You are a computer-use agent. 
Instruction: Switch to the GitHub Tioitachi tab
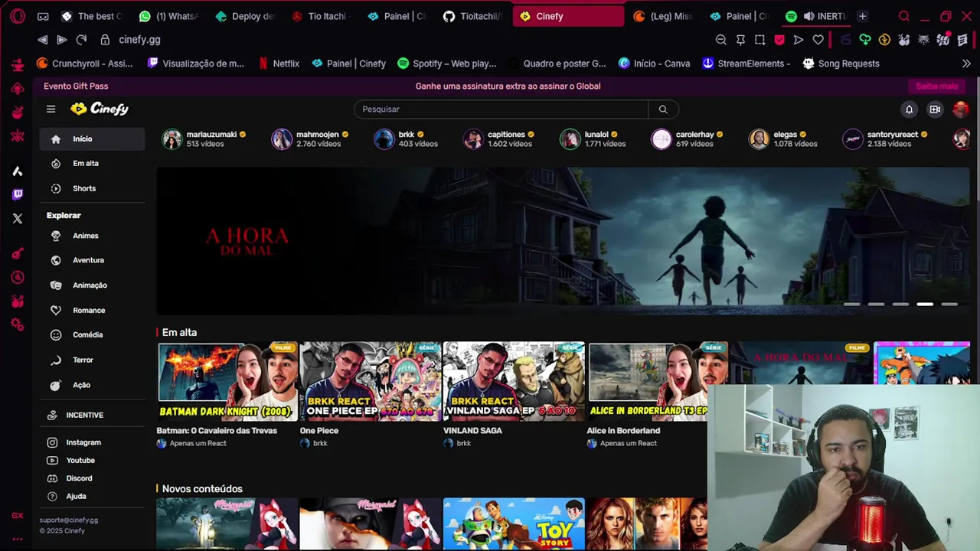pyautogui.click(x=472, y=16)
